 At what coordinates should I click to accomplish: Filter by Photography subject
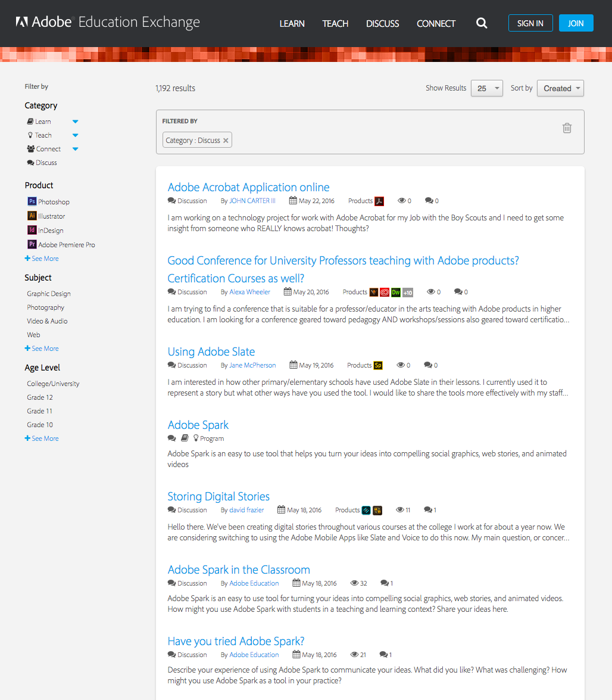coord(45,307)
